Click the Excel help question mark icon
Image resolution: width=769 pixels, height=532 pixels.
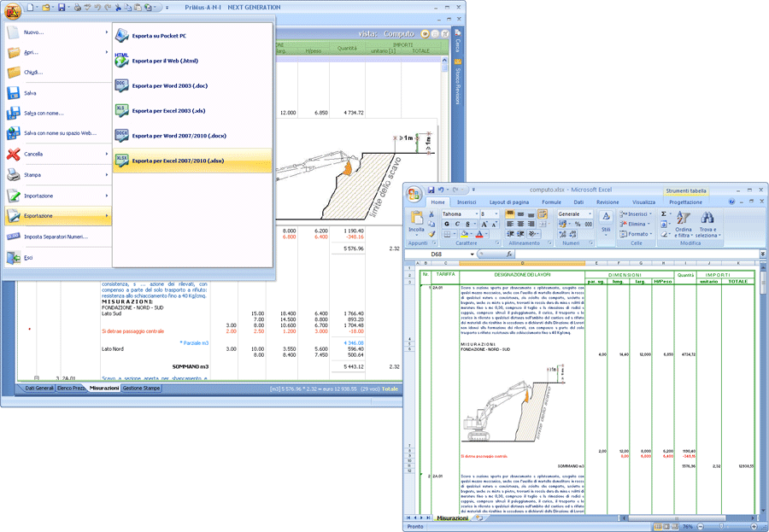click(x=731, y=202)
